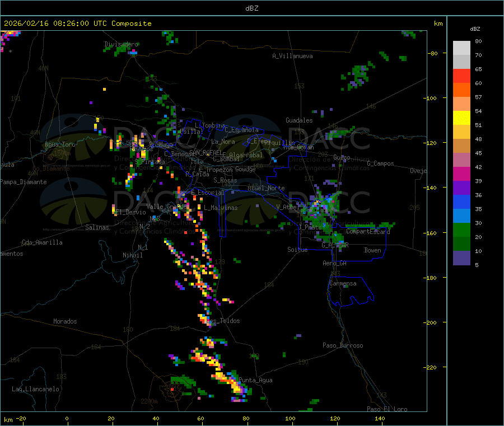This screenshot has width=504, height=426.
Task: Click the light gray 70-80 dBZ legend swatch
Action: click(461, 48)
